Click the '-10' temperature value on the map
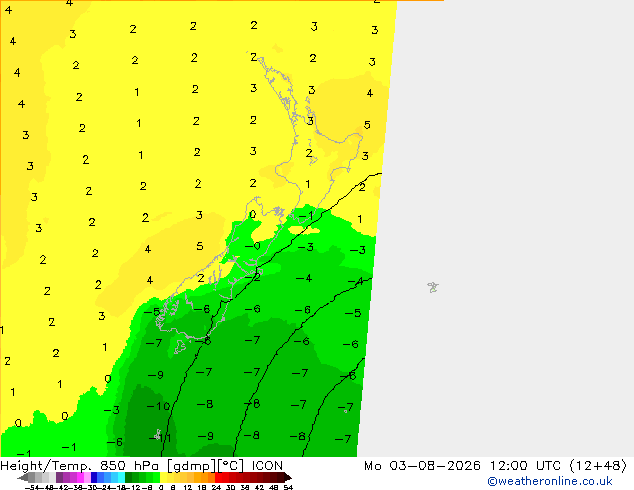634x490 pixels. point(158,406)
